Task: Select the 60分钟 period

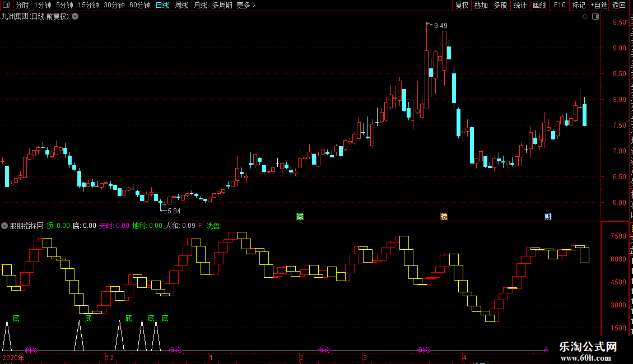Action: pyautogui.click(x=140, y=5)
